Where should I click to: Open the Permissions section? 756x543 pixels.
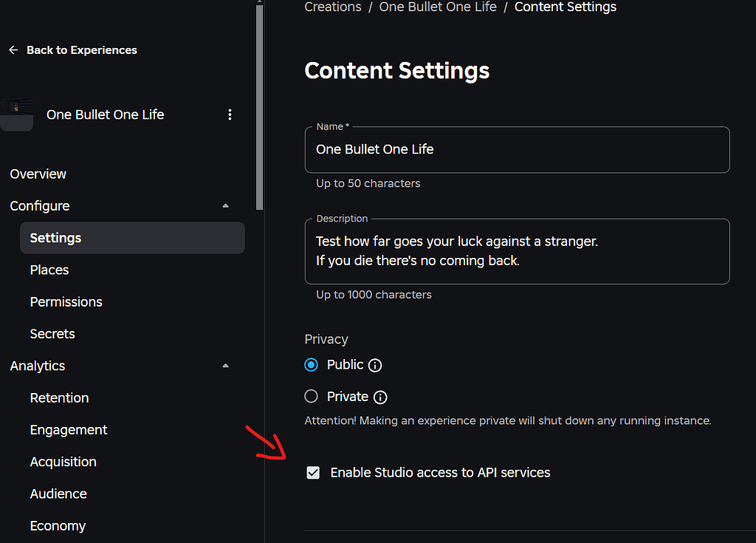pyautogui.click(x=66, y=302)
